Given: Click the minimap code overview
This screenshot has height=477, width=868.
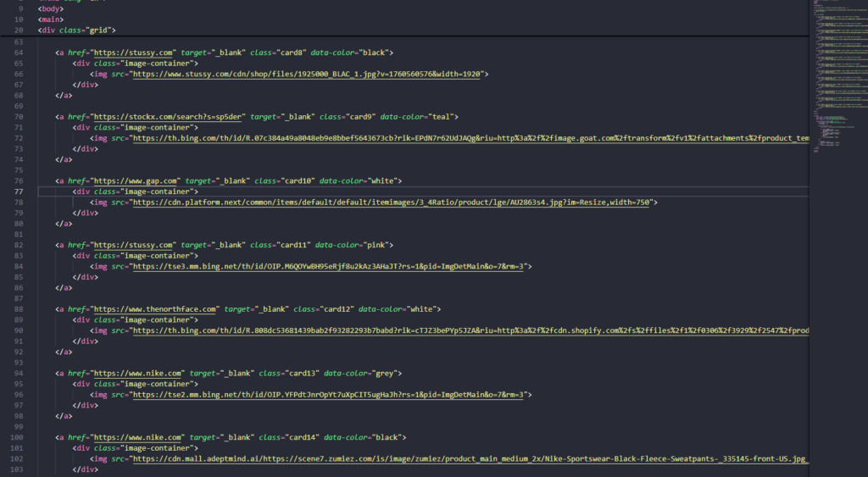Looking at the screenshot, I should (837, 85).
